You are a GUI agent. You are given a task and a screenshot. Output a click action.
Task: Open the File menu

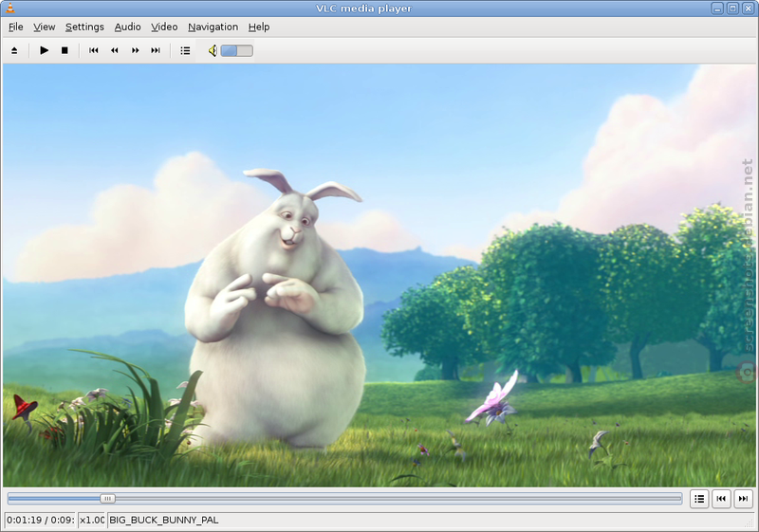pyautogui.click(x=16, y=28)
